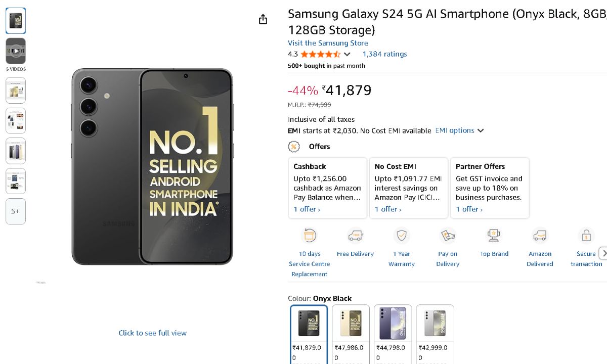Visit the Samsung Store link

(328, 43)
